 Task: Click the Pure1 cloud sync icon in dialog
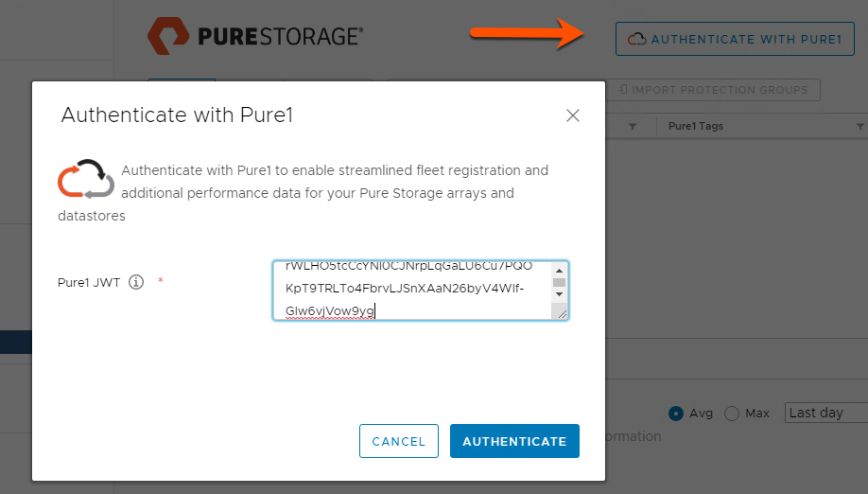(x=86, y=178)
